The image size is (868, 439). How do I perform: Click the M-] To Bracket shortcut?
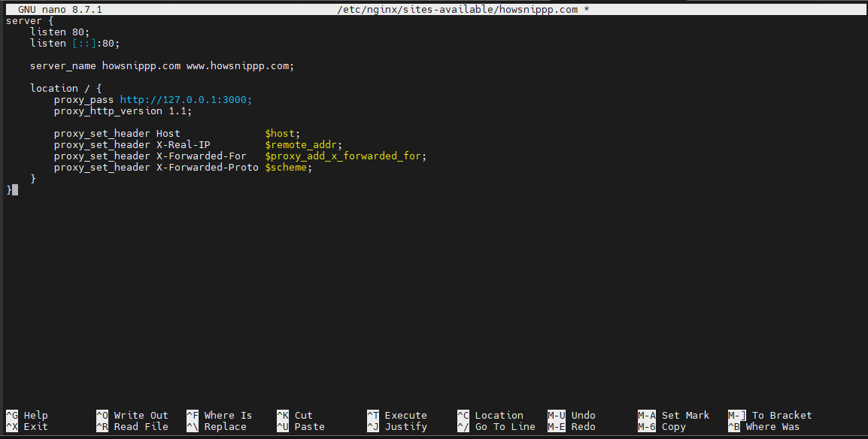point(770,415)
